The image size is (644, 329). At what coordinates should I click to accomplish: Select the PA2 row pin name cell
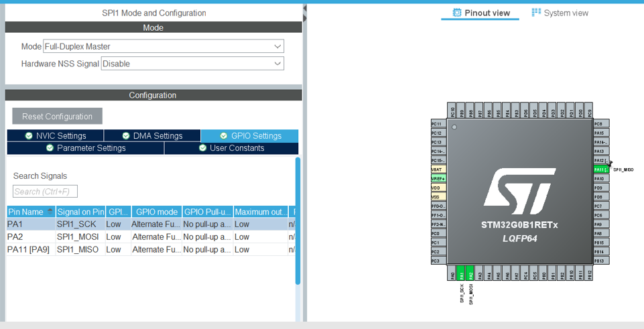[31, 237]
